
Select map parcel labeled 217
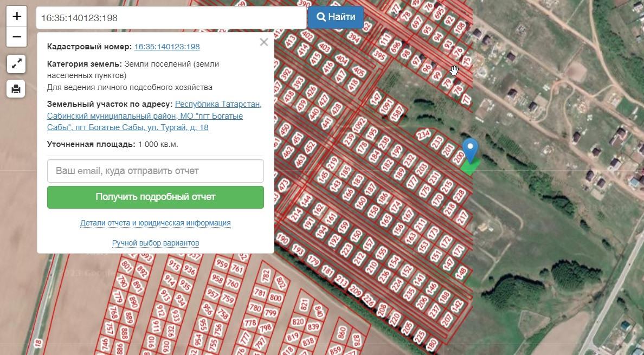click(462, 217)
